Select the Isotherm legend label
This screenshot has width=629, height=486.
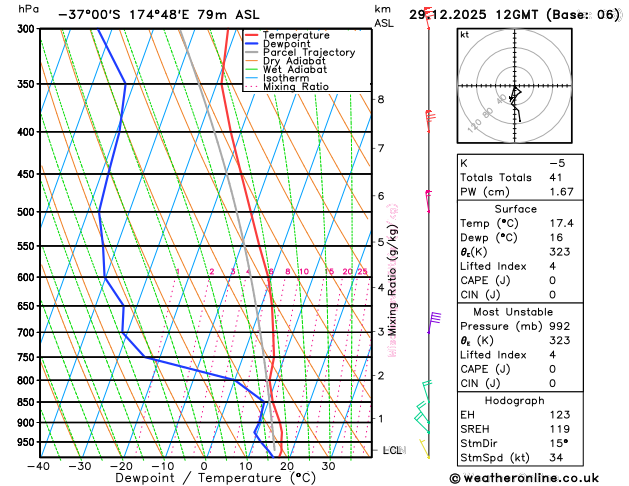pyautogui.click(x=286, y=78)
